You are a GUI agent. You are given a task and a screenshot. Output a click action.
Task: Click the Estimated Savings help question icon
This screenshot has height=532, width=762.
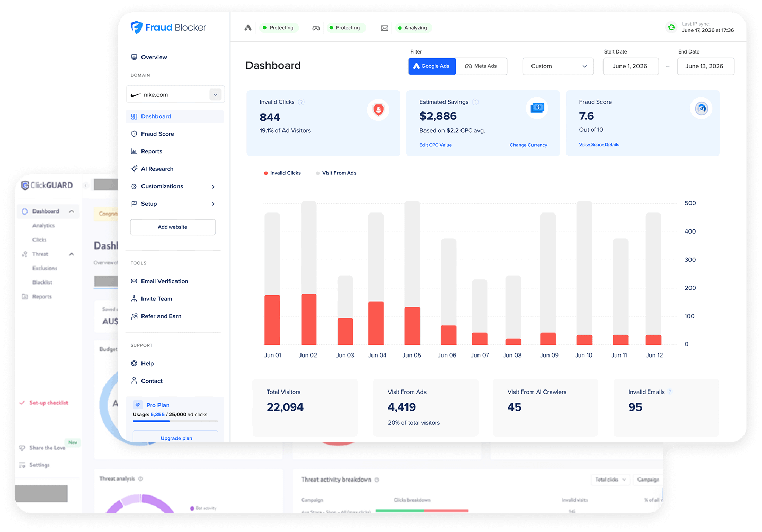tap(475, 102)
